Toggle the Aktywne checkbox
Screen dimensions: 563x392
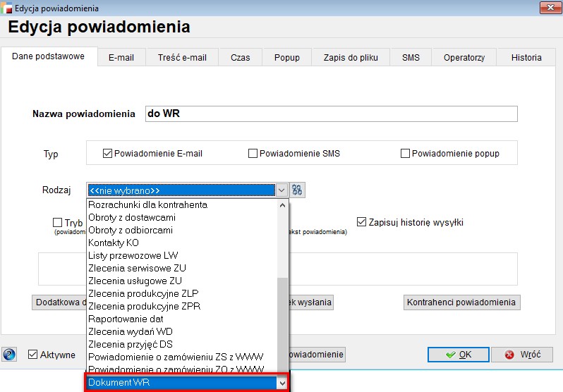(x=32, y=355)
